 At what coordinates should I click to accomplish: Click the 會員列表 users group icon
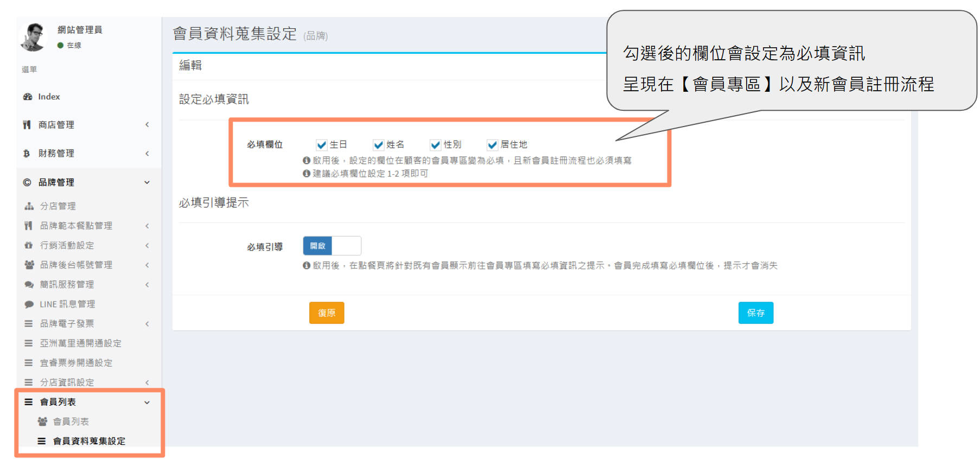pos(42,422)
